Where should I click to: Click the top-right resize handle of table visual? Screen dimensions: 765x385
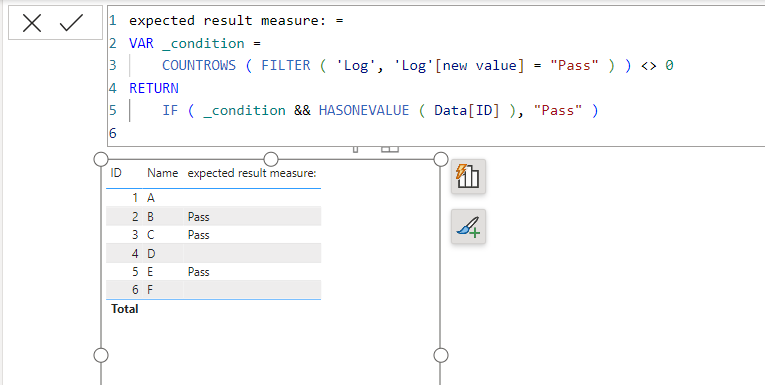441,159
